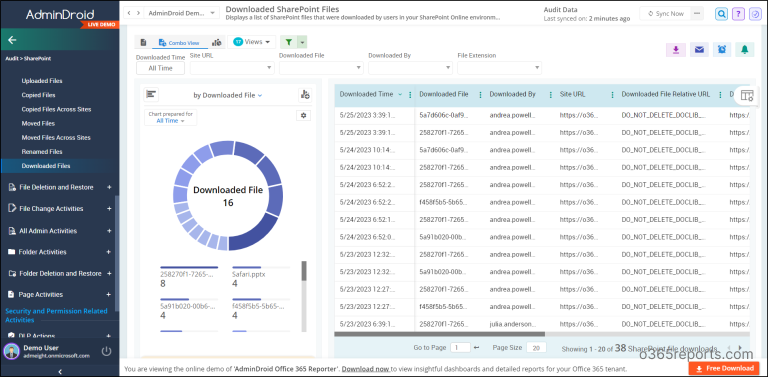The image size is (768, 377).
Task: Open the Site URL column menu dots
Action: point(612,94)
